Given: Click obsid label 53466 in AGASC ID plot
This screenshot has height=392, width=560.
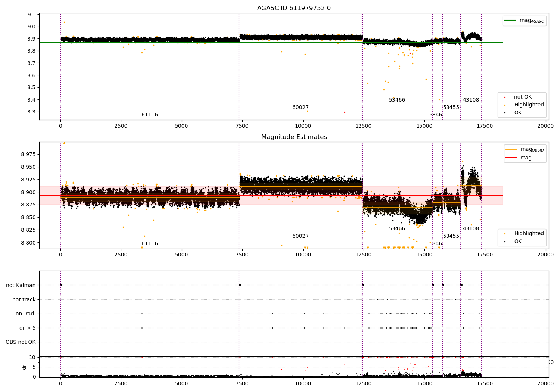Looking at the screenshot, I should coord(397,100).
